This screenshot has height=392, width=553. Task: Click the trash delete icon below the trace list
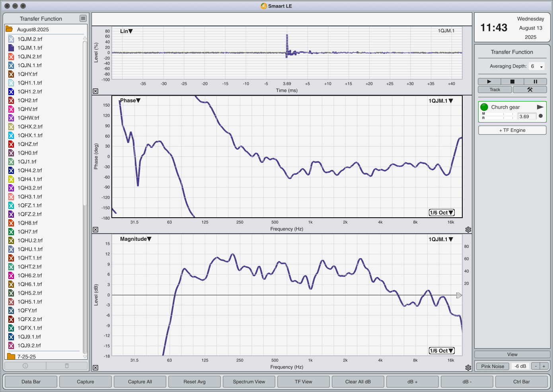coord(67,366)
